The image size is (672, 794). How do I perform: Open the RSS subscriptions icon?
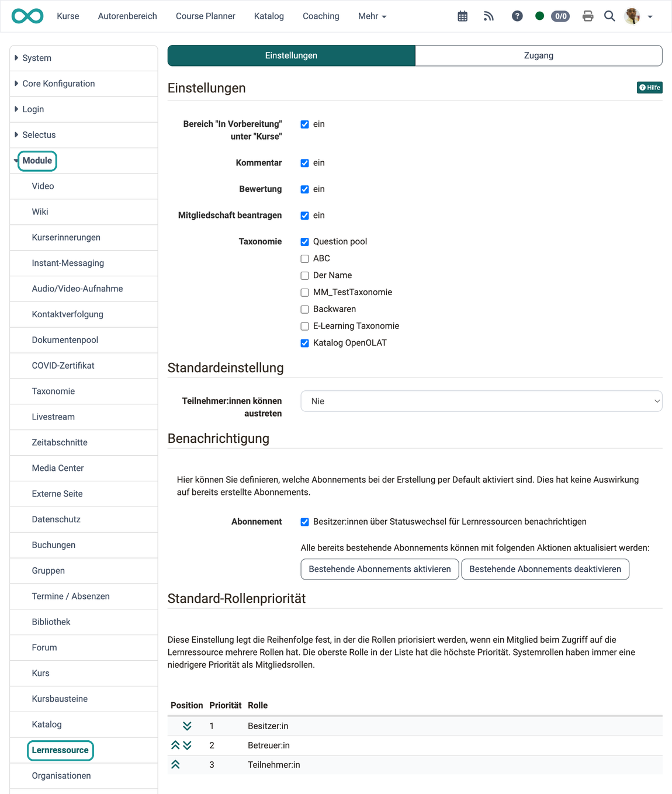point(489,16)
